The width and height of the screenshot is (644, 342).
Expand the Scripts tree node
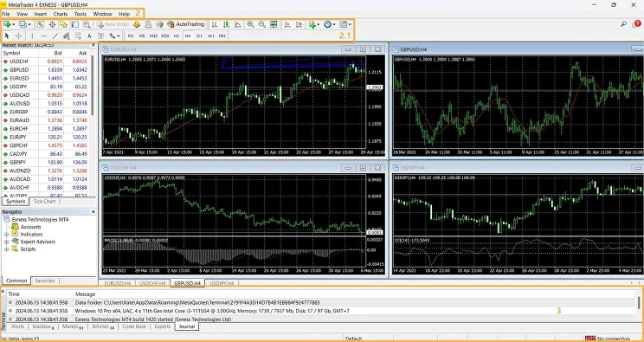point(7,249)
